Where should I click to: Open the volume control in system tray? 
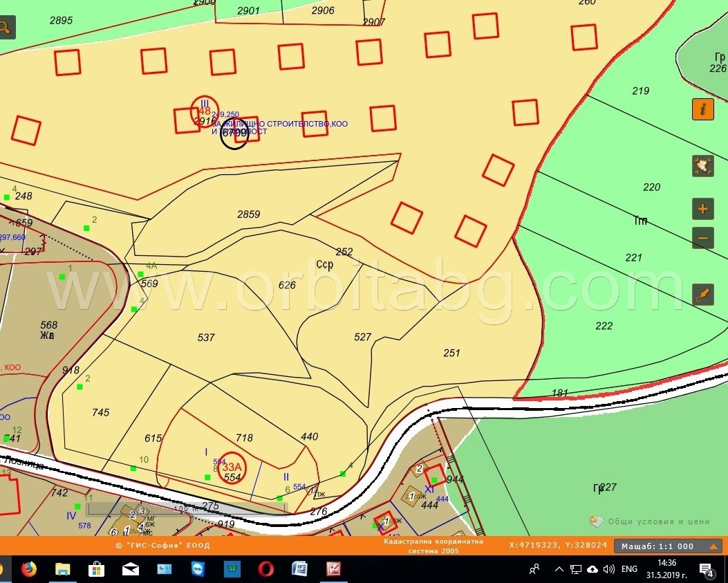pyautogui.click(x=609, y=569)
